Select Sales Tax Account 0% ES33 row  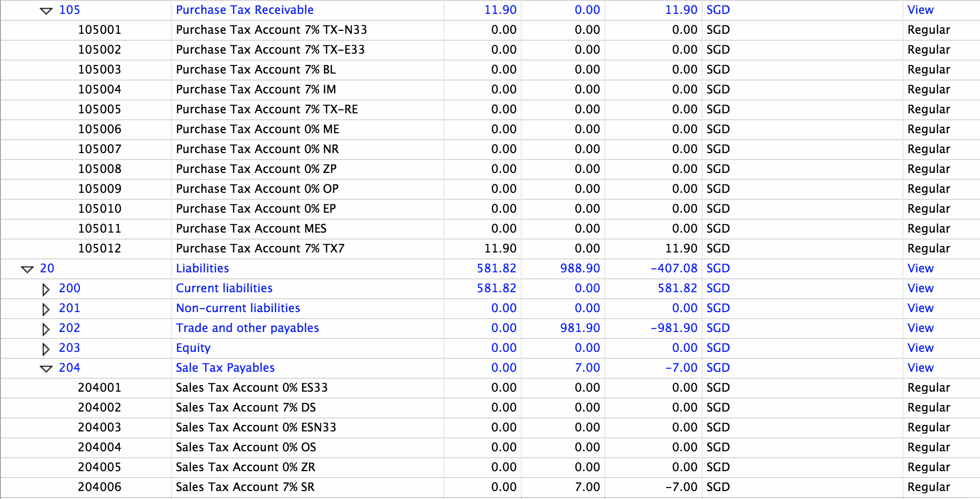(490, 388)
